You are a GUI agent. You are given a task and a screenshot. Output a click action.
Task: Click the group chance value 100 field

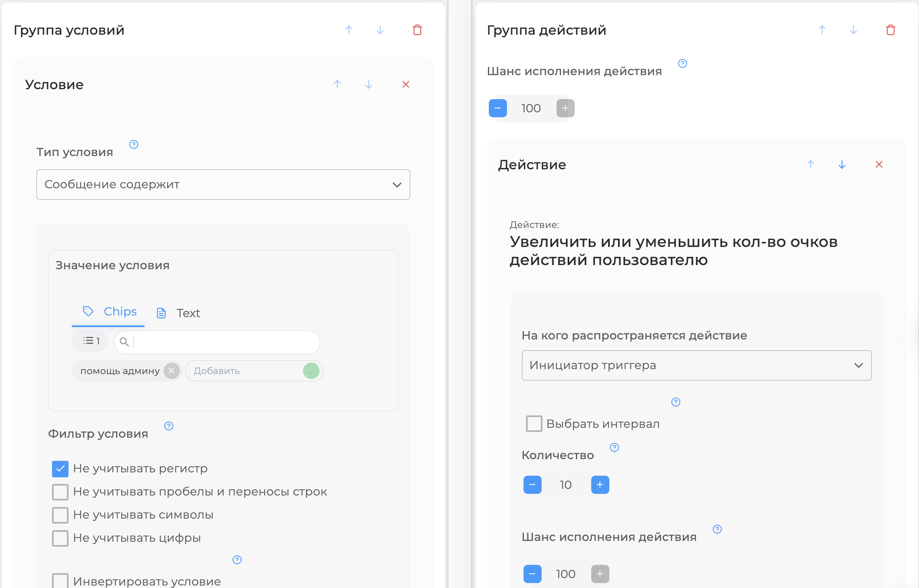(x=531, y=108)
